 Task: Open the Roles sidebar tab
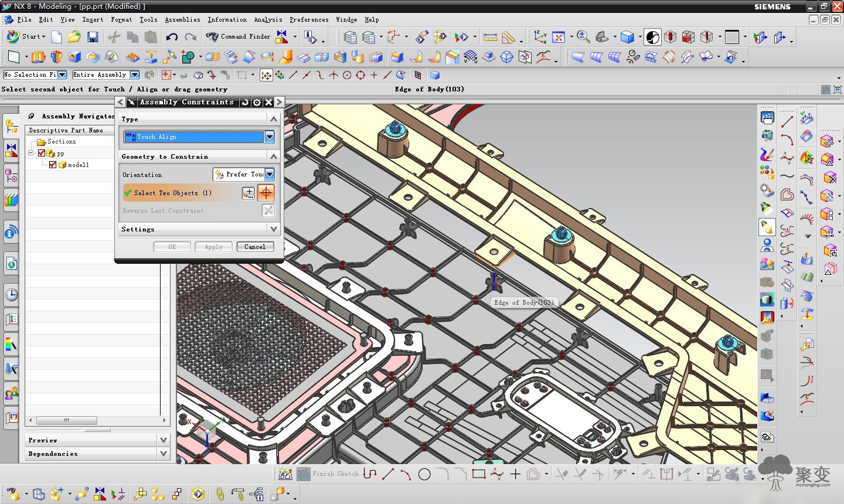(11, 393)
